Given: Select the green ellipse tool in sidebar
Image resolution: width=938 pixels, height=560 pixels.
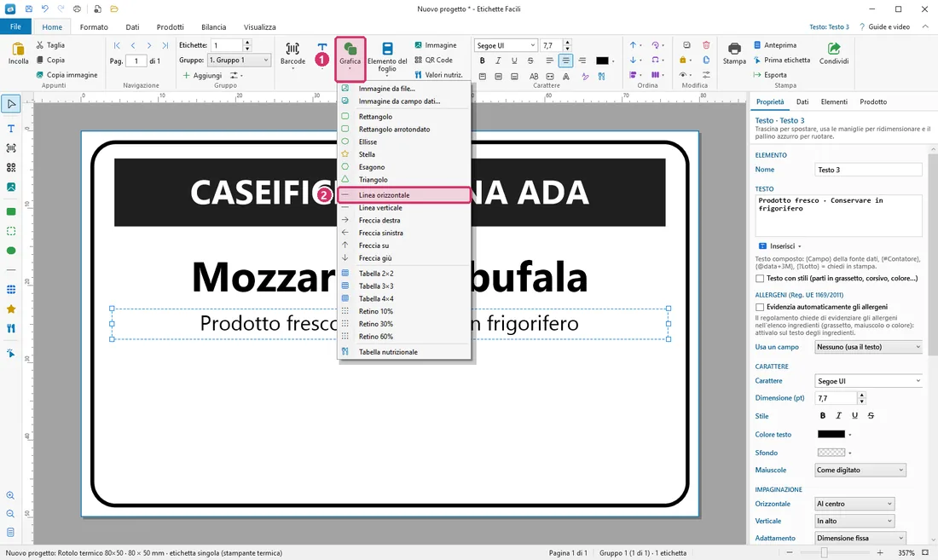Looking at the screenshot, I should pyautogui.click(x=11, y=251).
